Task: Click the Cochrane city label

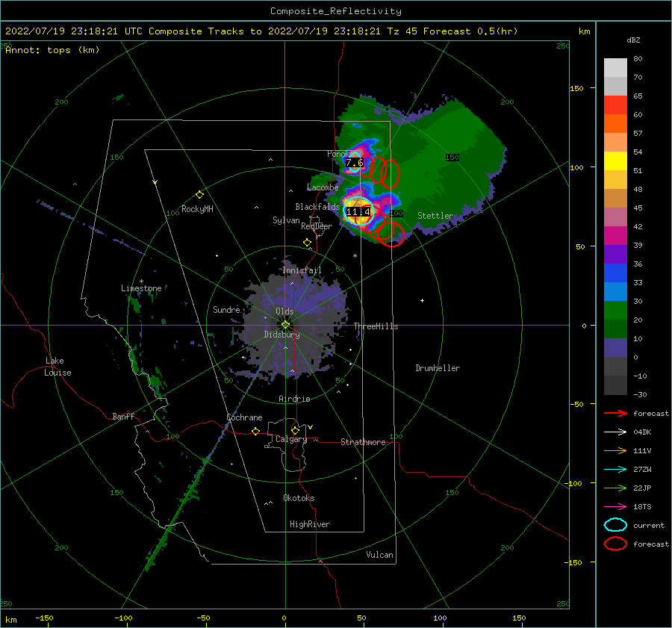Action: 244,417
